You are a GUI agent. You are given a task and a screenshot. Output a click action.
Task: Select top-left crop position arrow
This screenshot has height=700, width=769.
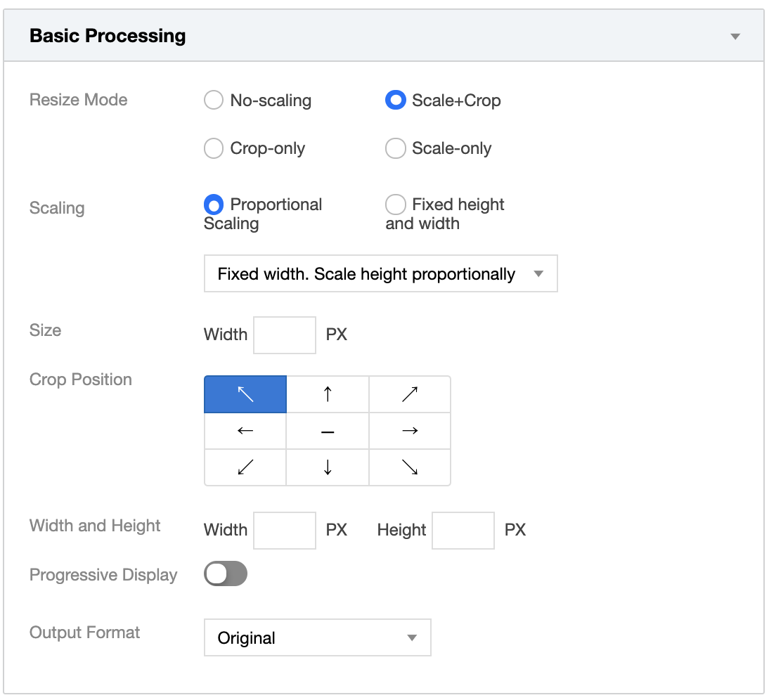click(x=245, y=394)
